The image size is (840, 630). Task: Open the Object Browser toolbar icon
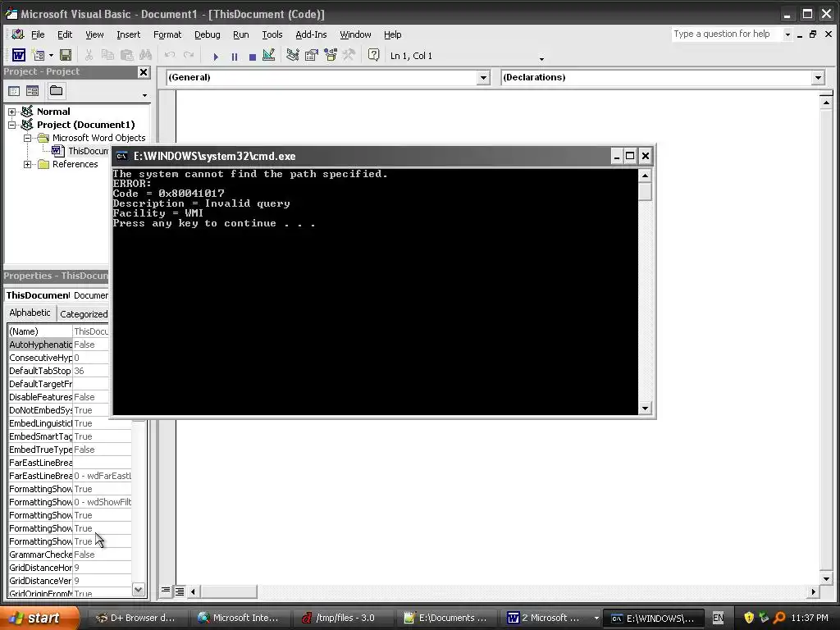tap(331, 55)
